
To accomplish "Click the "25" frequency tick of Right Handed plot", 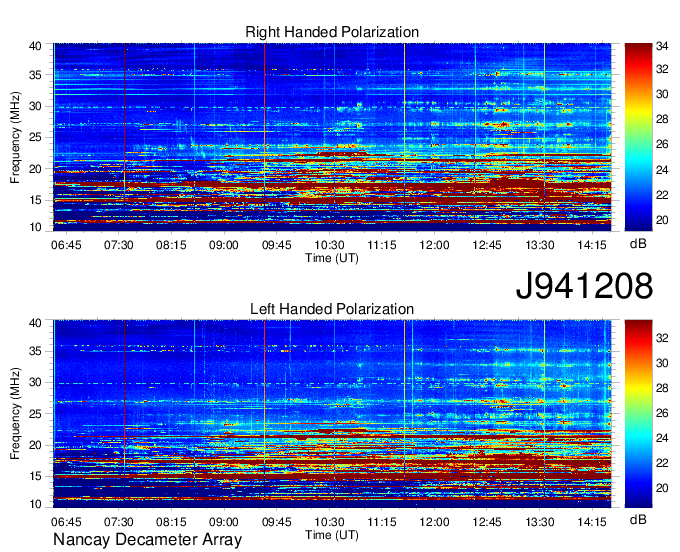I will [x=36, y=137].
